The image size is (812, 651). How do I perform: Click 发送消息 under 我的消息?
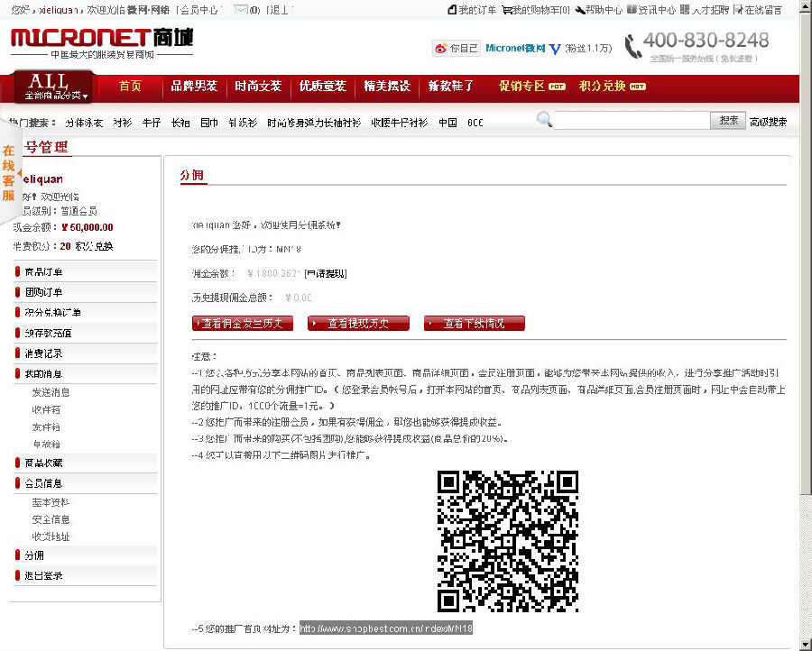[51, 392]
